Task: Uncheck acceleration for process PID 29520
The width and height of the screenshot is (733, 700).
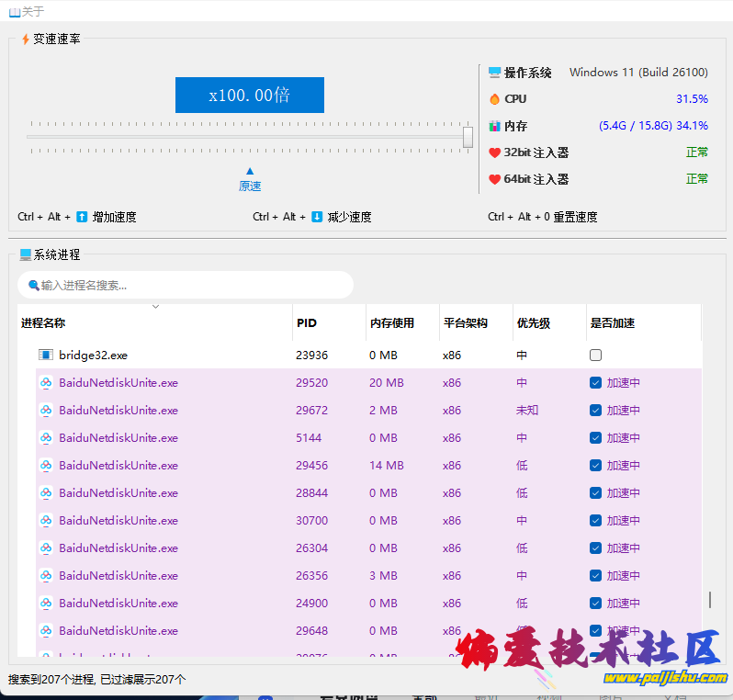Action: (596, 382)
